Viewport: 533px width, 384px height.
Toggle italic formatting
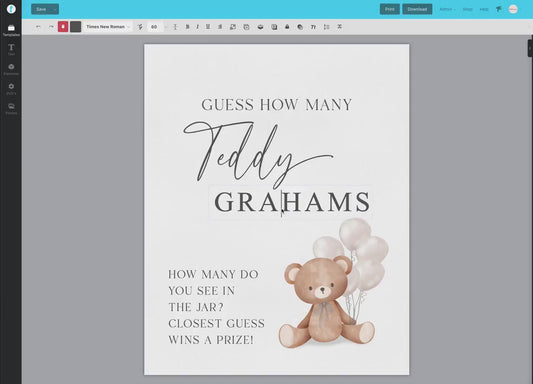197,27
